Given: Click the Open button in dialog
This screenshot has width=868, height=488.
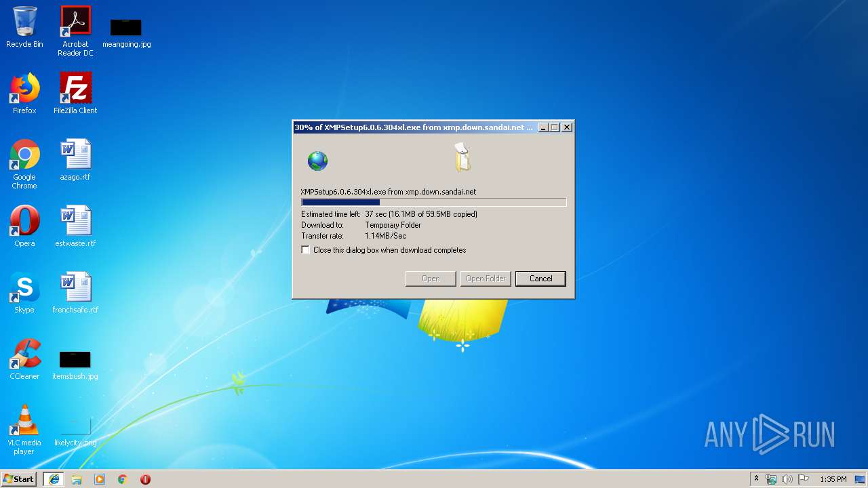Looking at the screenshot, I should tap(431, 279).
